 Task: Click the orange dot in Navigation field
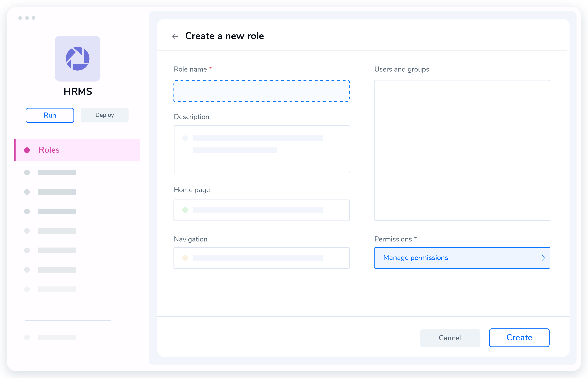[x=185, y=258]
